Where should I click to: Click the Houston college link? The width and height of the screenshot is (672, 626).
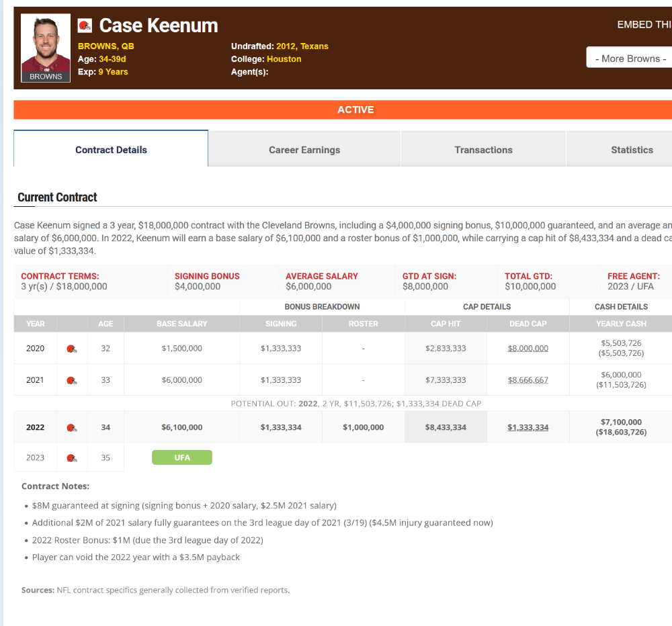(284, 59)
